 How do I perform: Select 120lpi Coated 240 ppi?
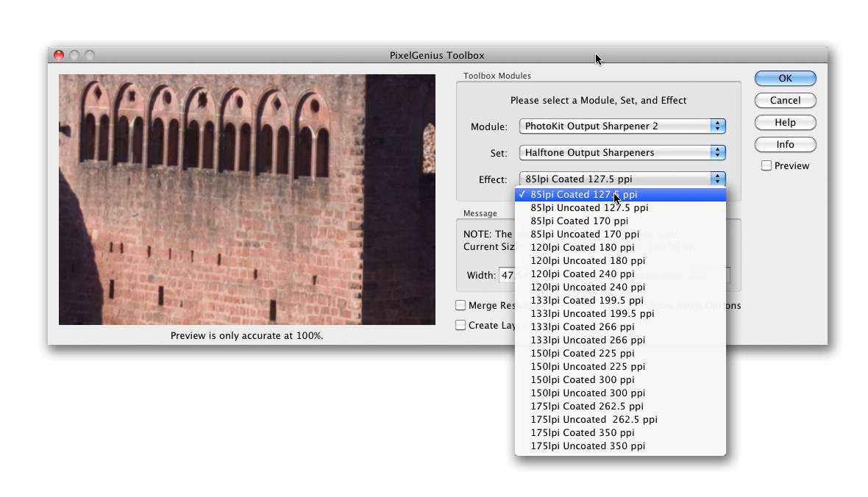(620, 274)
